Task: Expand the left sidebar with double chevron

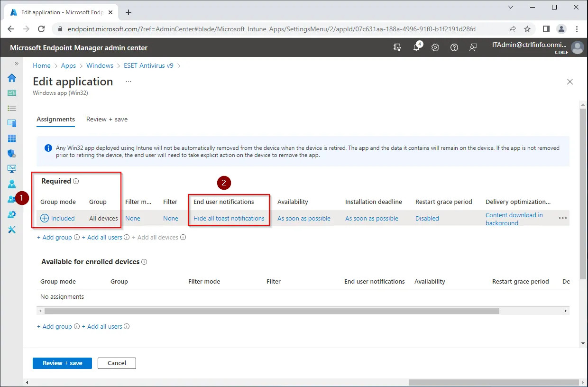Action: click(16, 64)
